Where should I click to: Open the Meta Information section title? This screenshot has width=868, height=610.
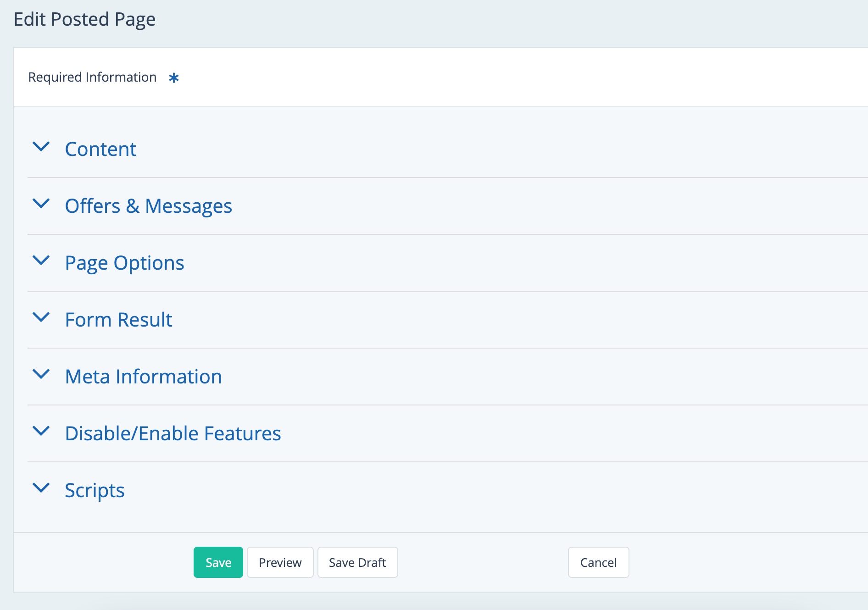coord(143,377)
